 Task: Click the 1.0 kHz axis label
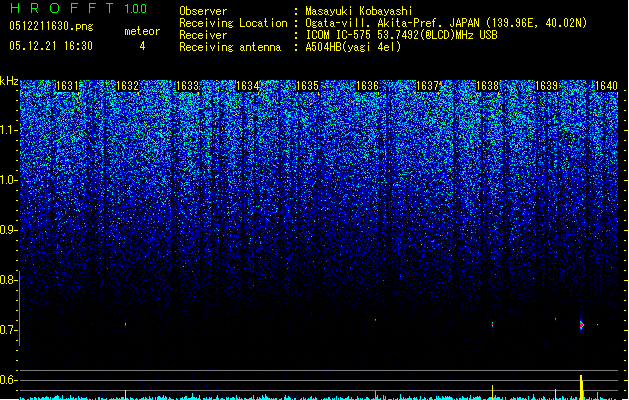tap(7, 180)
